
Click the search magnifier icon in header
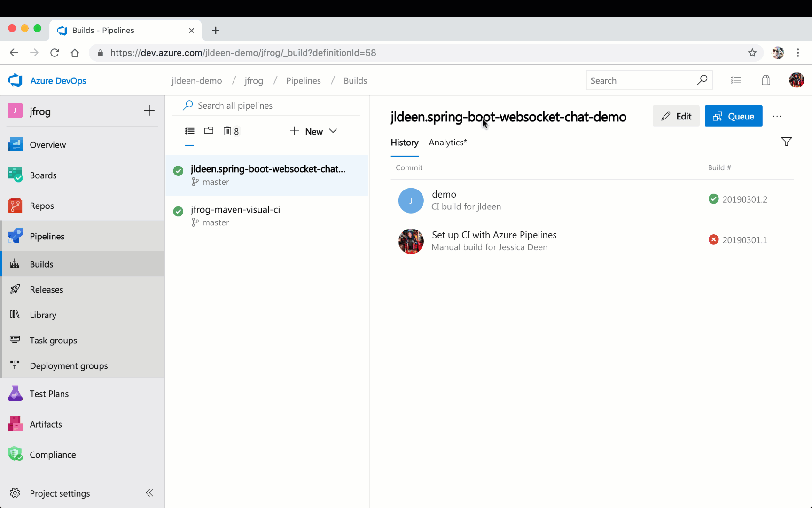coord(702,80)
